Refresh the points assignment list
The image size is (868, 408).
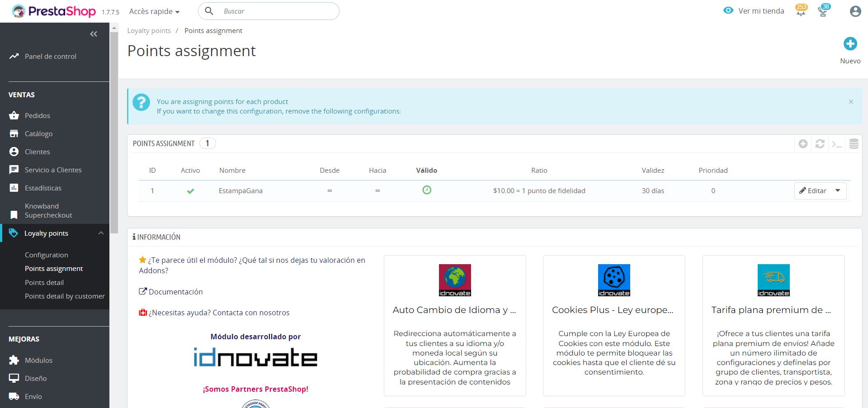pos(820,144)
